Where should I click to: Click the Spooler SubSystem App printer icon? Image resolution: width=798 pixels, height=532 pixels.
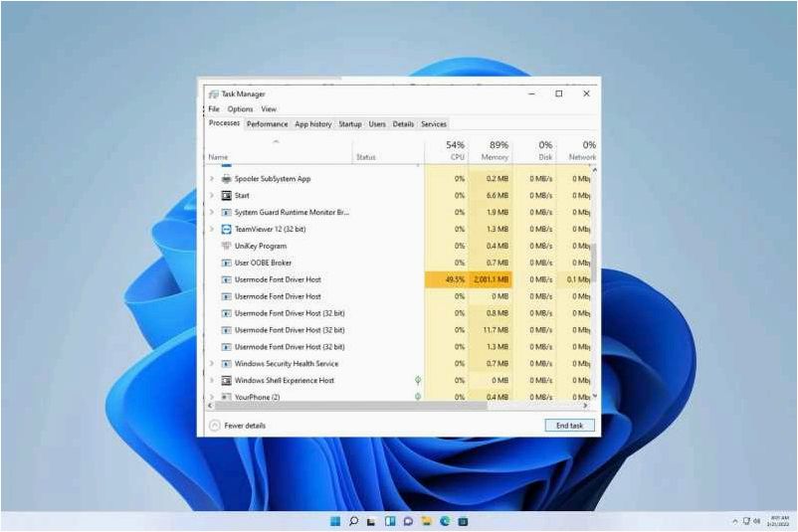[227, 179]
